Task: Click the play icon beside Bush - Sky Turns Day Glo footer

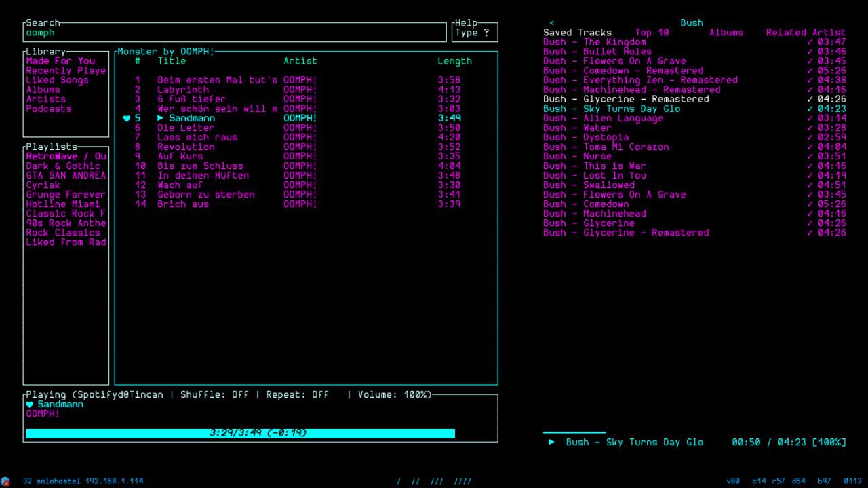Action: 552,442
